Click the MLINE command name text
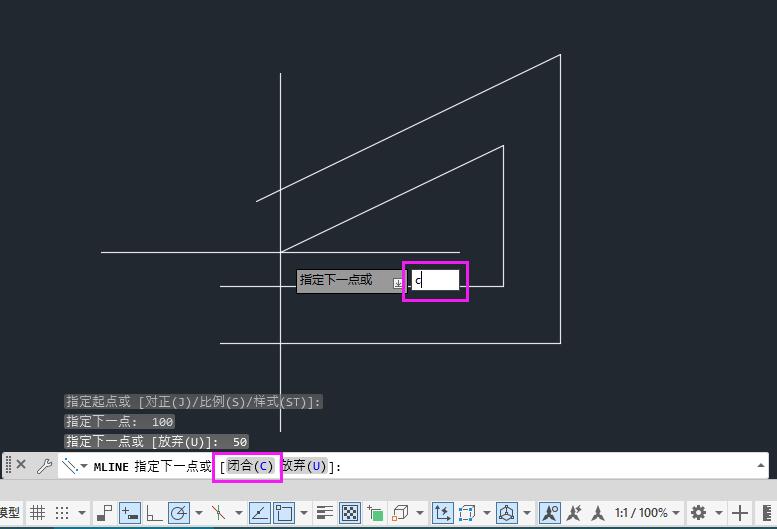This screenshot has width=777, height=529. (x=111, y=467)
